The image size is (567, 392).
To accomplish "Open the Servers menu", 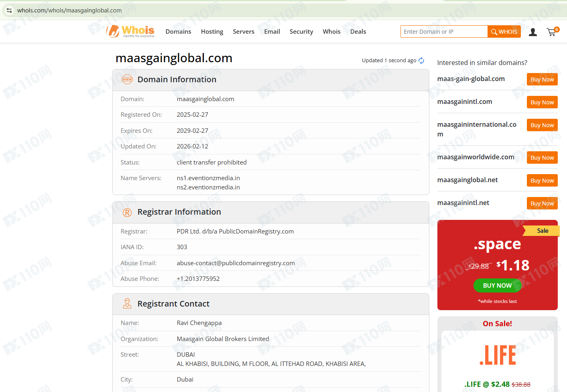I will [x=243, y=32].
